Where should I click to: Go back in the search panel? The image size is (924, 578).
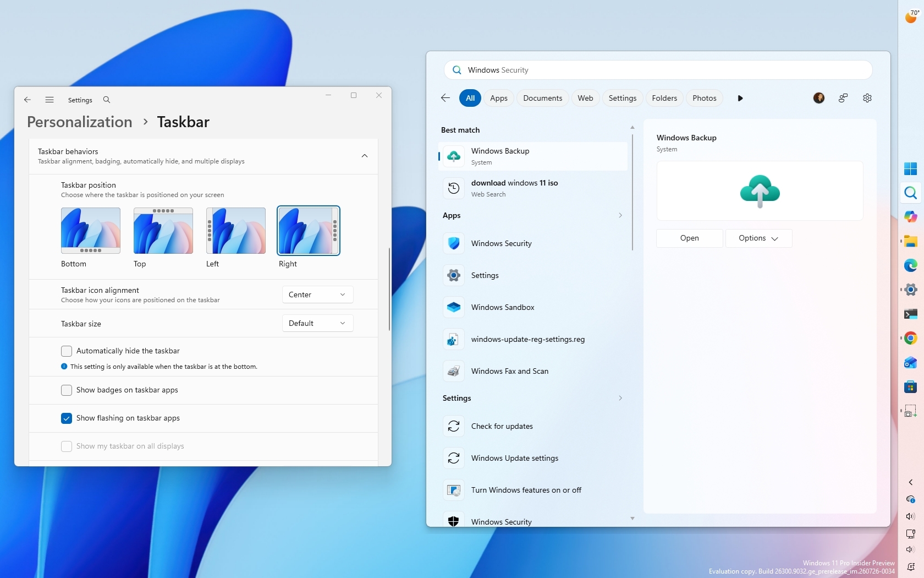coord(446,98)
